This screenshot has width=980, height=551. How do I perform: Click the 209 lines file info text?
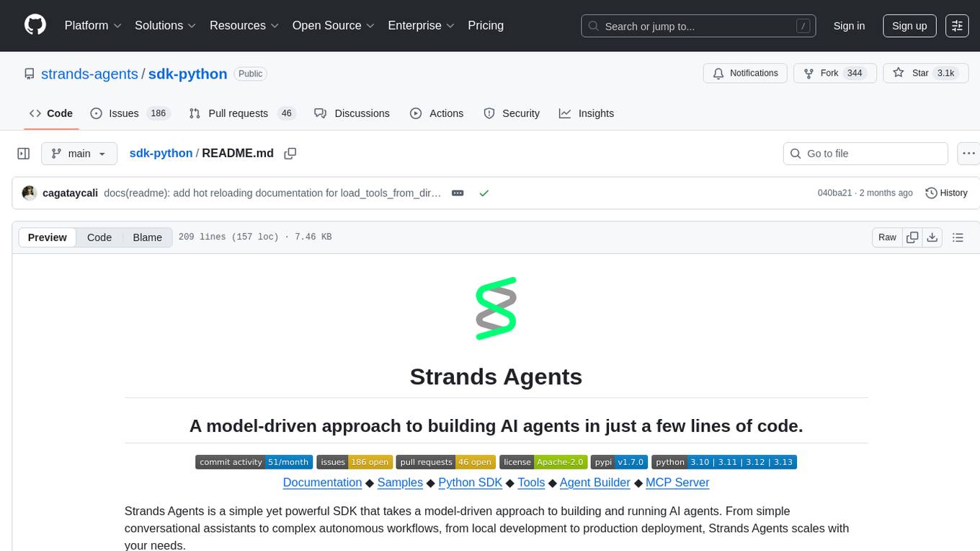[x=254, y=237]
